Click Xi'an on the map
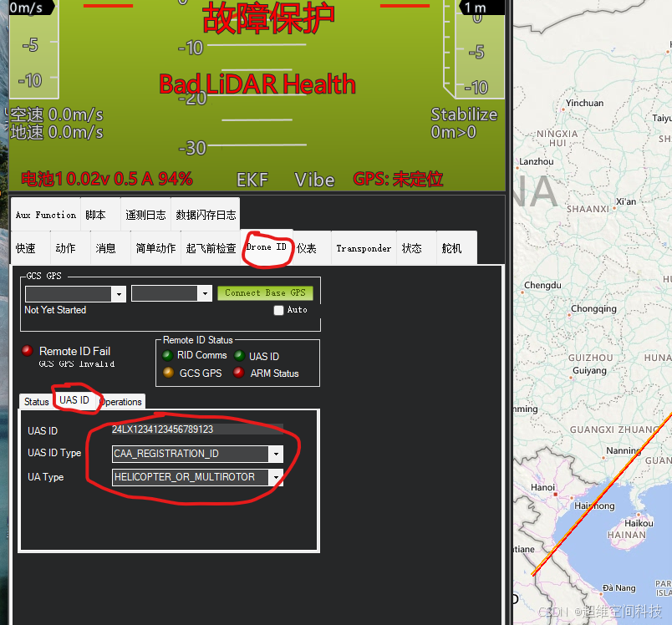Image resolution: width=672 pixels, height=625 pixels. (626, 201)
